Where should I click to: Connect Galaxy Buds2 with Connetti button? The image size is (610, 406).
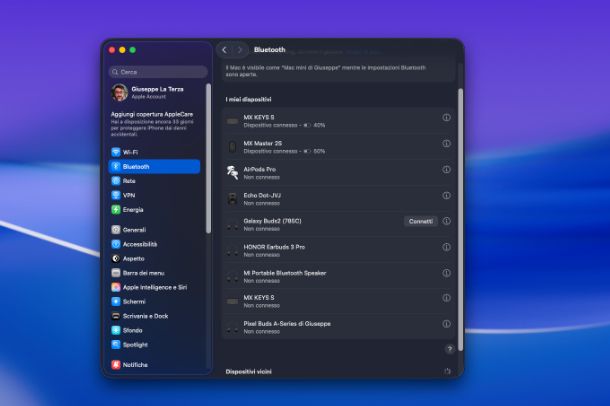421,221
